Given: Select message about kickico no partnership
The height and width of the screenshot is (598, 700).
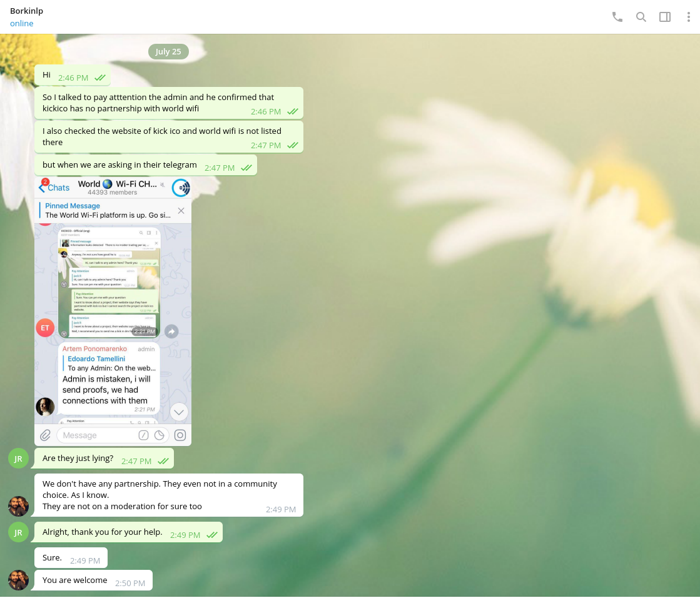Looking at the screenshot, I should point(169,103).
